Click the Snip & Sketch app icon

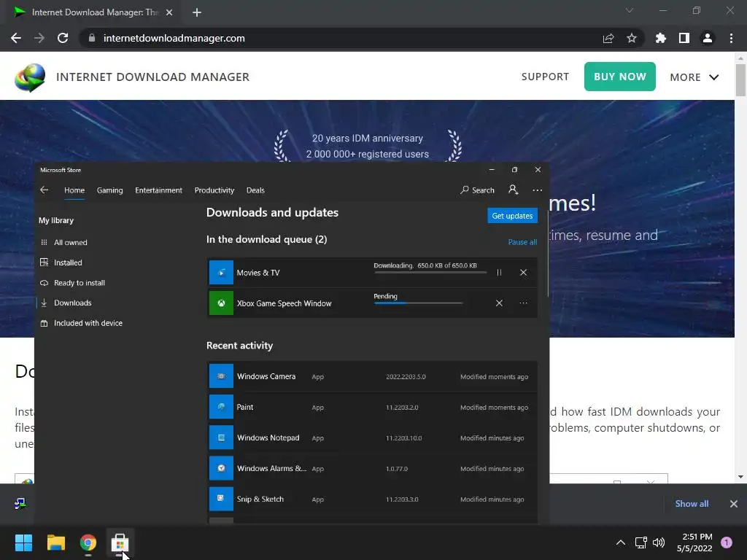[221, 499]
